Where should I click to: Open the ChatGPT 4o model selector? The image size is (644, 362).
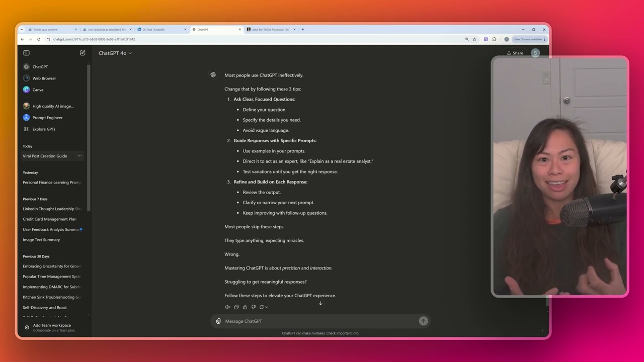[115, 53]
